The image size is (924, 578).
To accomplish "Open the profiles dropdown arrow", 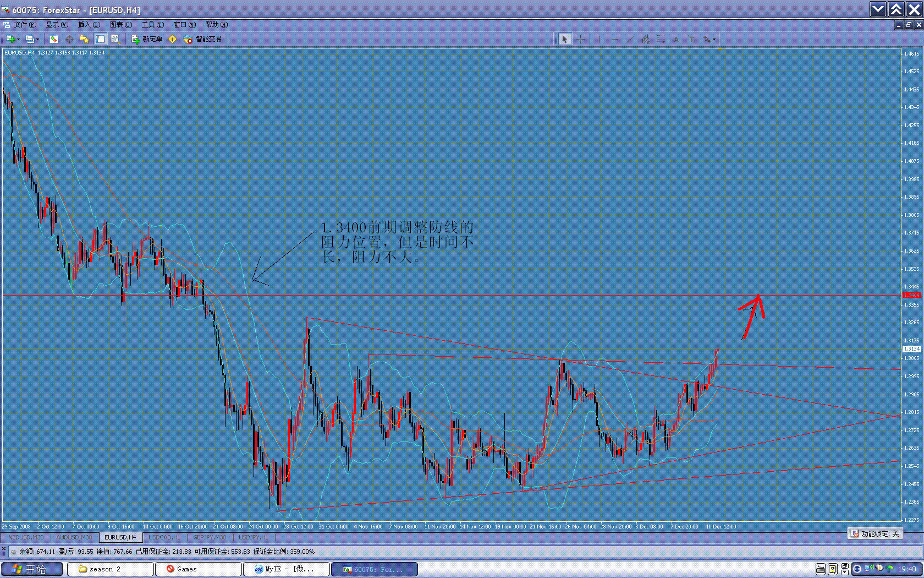I will pyautogui.click(x=37, y=39).
